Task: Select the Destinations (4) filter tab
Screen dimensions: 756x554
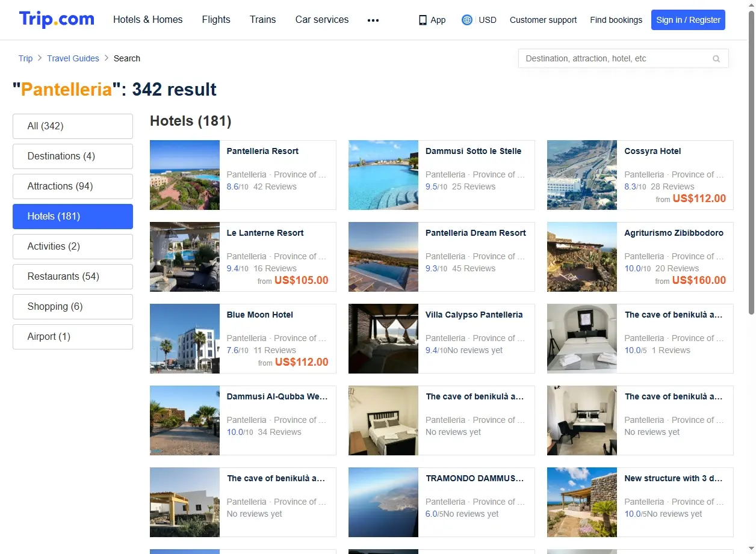Action: point(73,156)
